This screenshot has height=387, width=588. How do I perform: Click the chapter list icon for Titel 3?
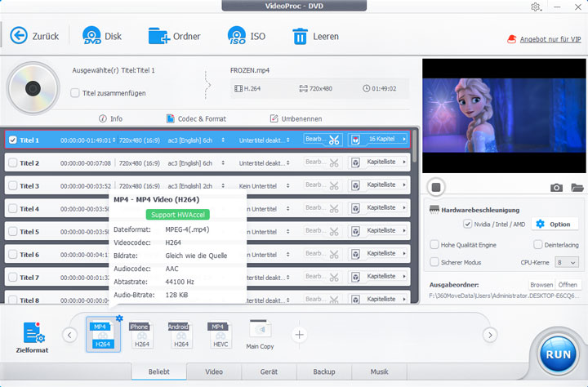click(355, 185)
